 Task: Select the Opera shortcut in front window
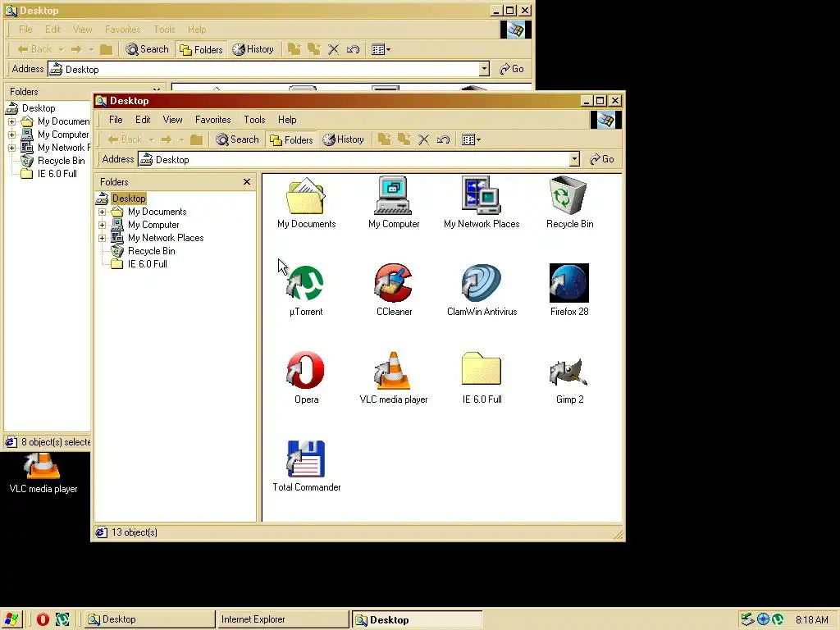click(305, 370)
